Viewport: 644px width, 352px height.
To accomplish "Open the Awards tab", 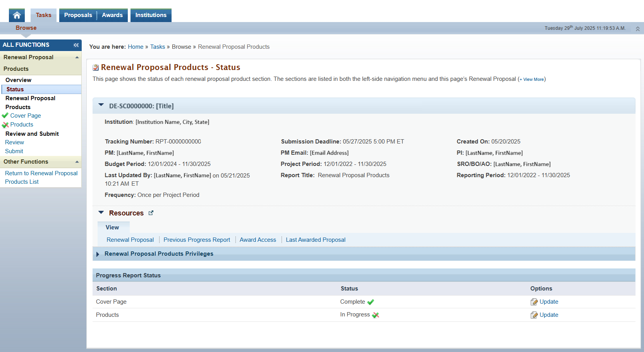I will point(112,15).
